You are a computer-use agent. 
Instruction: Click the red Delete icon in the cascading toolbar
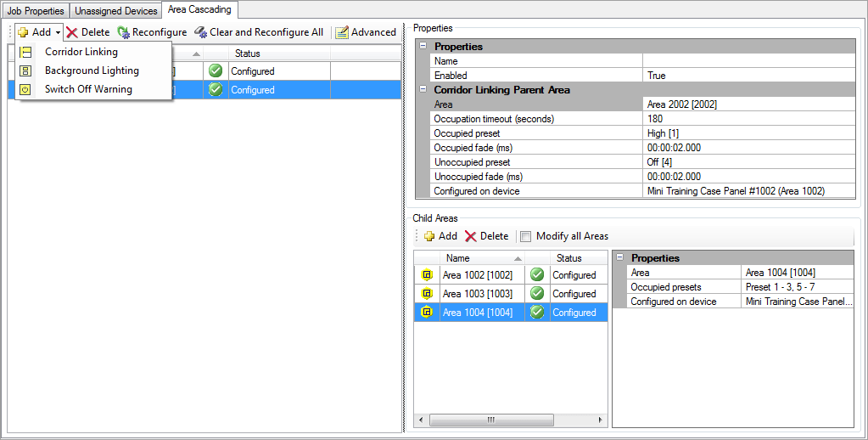click(72, 32)
